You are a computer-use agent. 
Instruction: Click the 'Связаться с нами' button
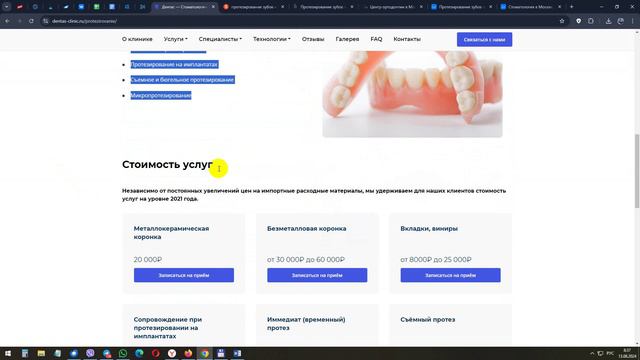484,40
